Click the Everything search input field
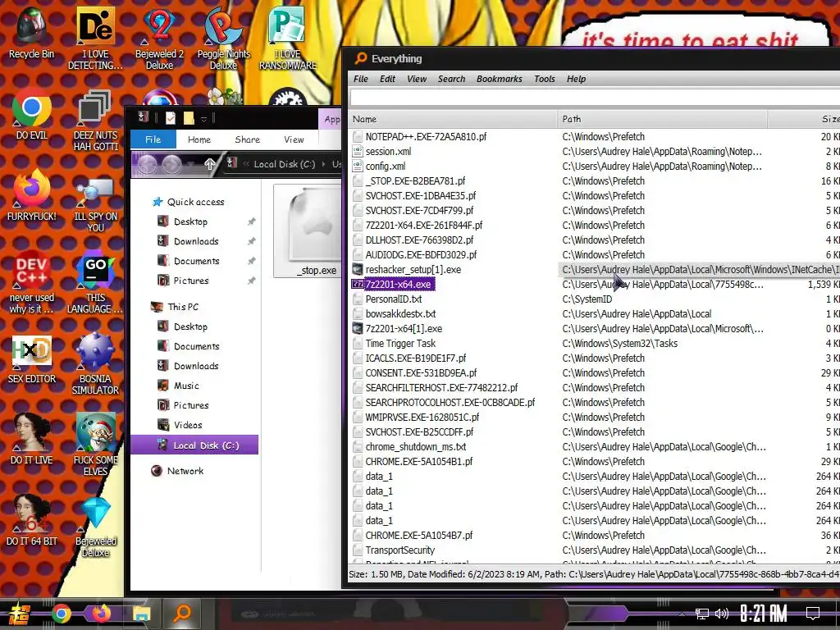Screen dimensions: 840x630 [x=595, y=98]
